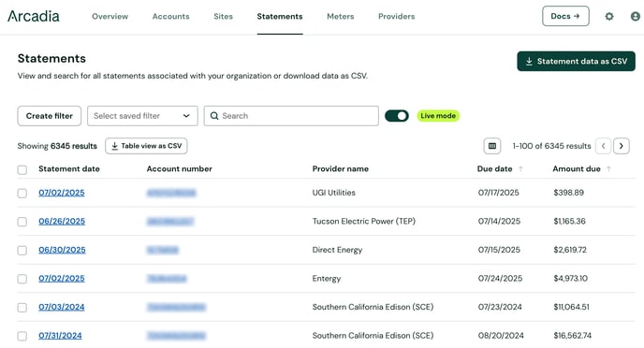This screenshot has height=348, width=644.
Task: Open the settings gear icon
Action: click(x=609, y=17)
